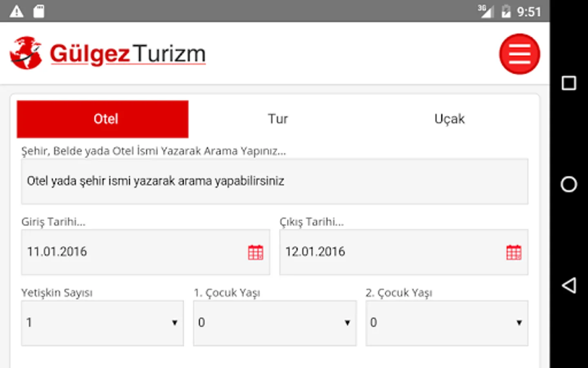The width and height of the screenshot is (588, 368).
Task: Select the check-in date 11.01.2016 field
Action: click(145, 252)
